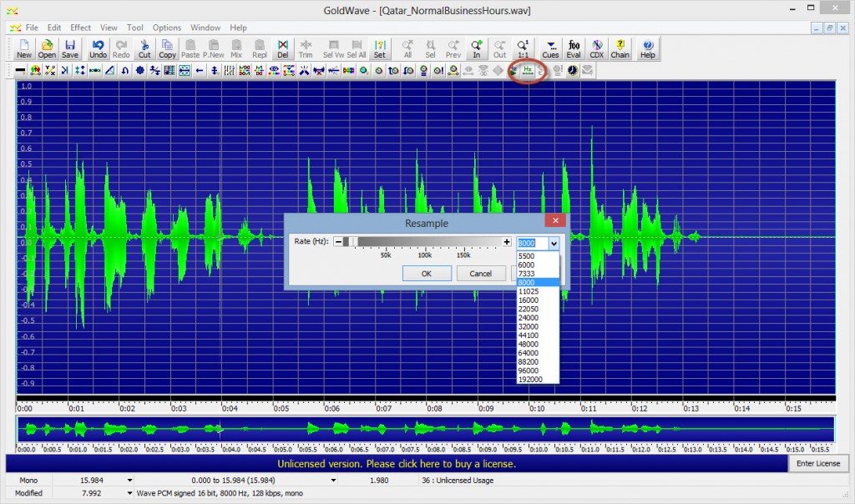Open the Window menu
This screenshot has height=504, width=855.
click(205, 28)
